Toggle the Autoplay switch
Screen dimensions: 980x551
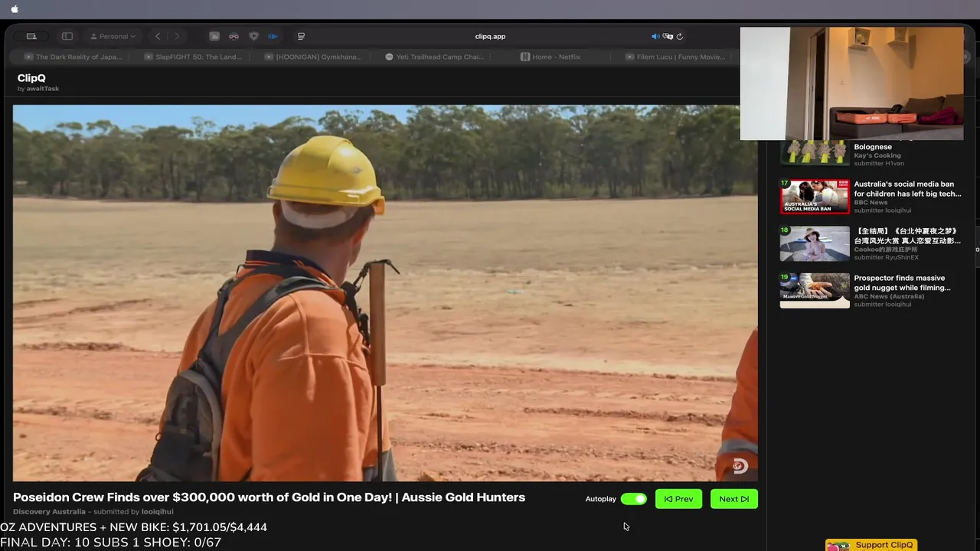pyautogui.click(x=634, y=499)
